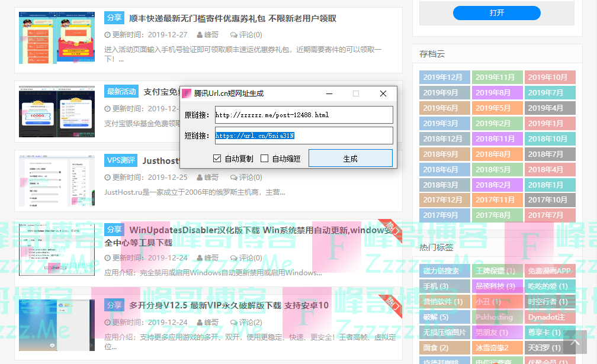Open the 2019年10月 archive
This screenshot has width=597, height=364.
550,77
